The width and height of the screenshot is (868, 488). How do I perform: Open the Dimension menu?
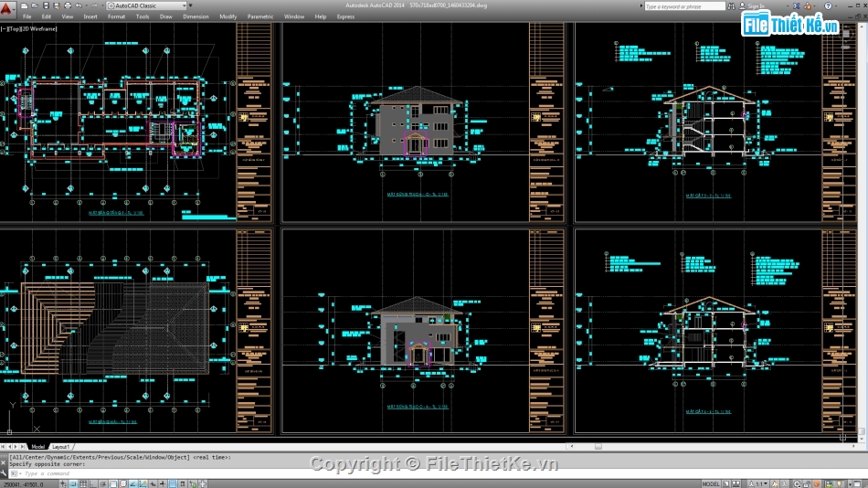click(196, 16)
